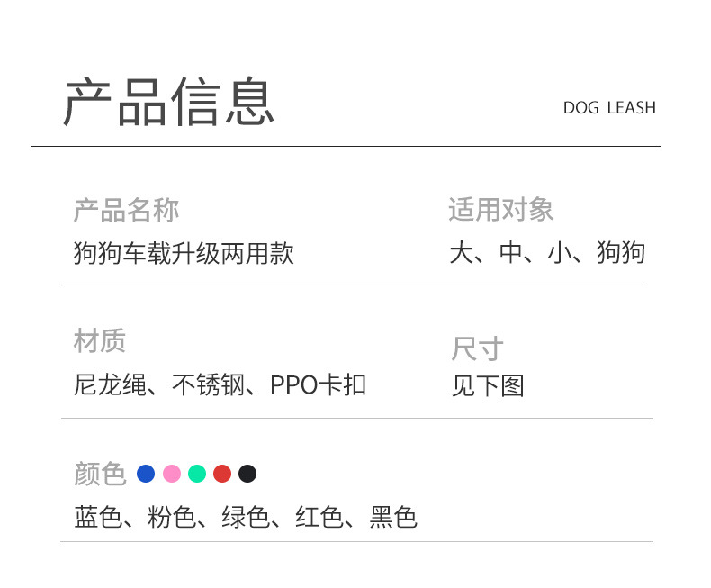Select the black color dot
711x588 pixels.
click(247, 474)
